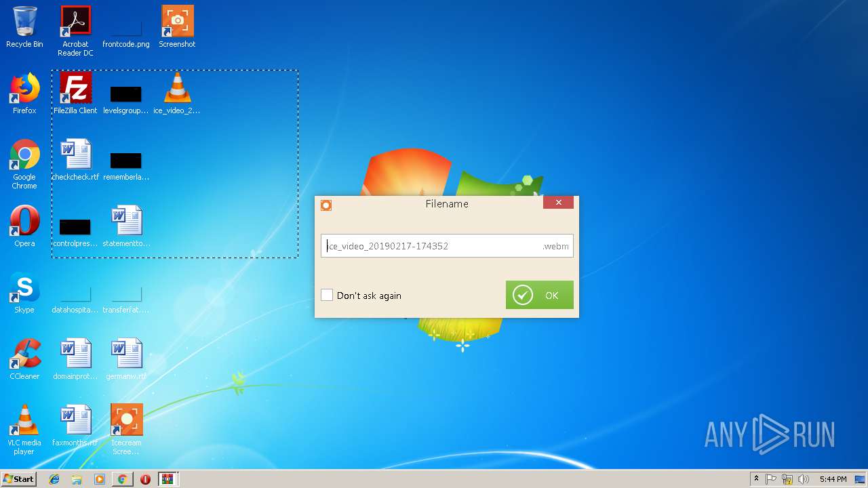This screenshot has height=488, width=868.
Task: Open the Start menu
Action: (x=18, y=479)
